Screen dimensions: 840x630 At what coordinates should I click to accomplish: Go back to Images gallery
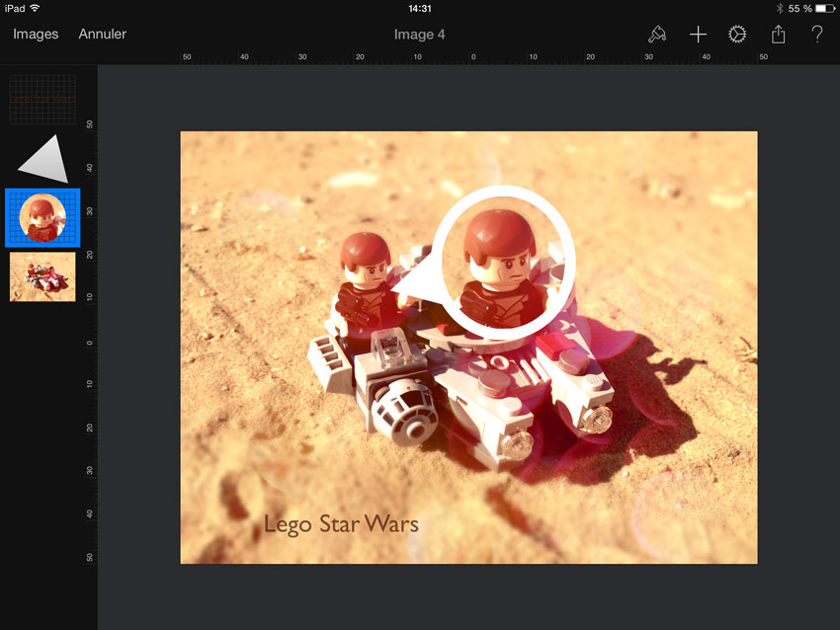[36, 34]
